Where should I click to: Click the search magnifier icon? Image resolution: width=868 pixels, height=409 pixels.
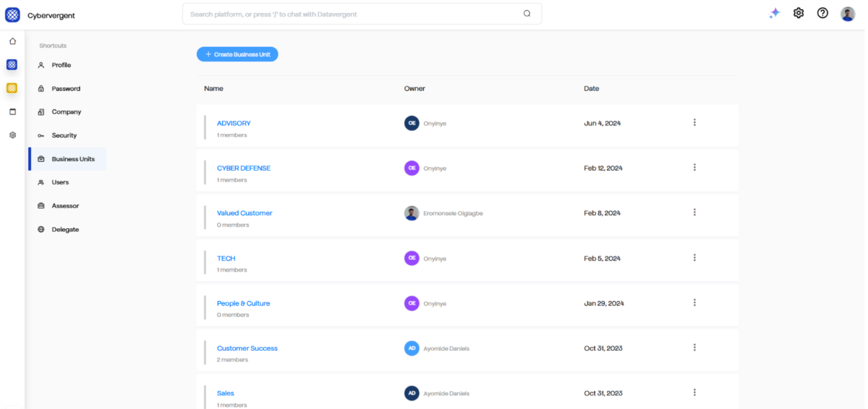click(527, 14)
